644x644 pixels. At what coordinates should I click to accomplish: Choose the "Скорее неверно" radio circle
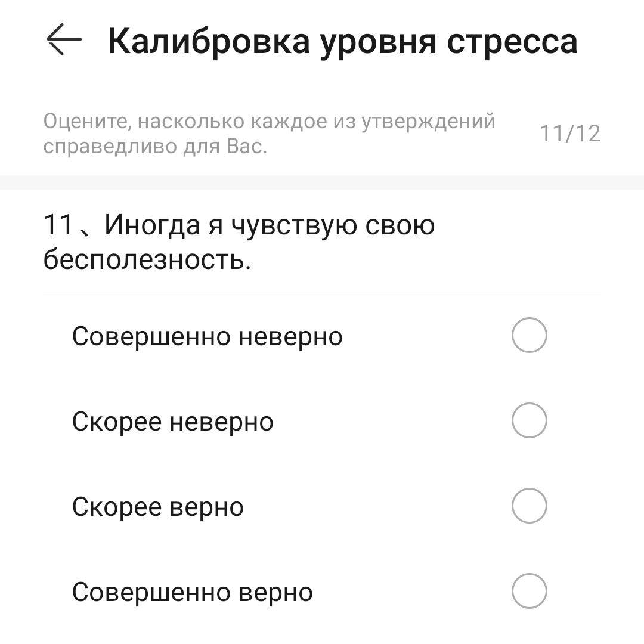(529, 421)
